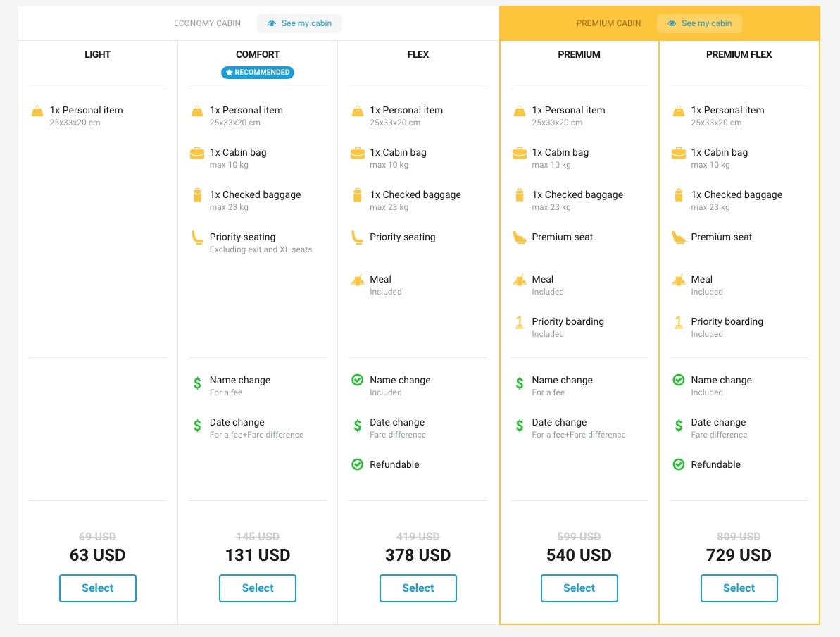The image size is (840, 637).
Task: Select the Comfort fare for 131 USD
Action: tap(258, 588)
